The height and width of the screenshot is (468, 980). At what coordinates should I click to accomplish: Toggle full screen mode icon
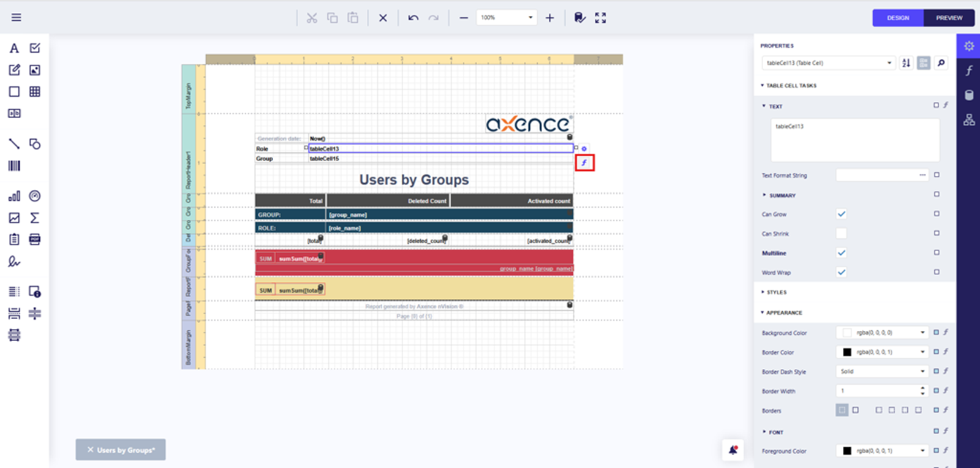[x=600, y=18]
